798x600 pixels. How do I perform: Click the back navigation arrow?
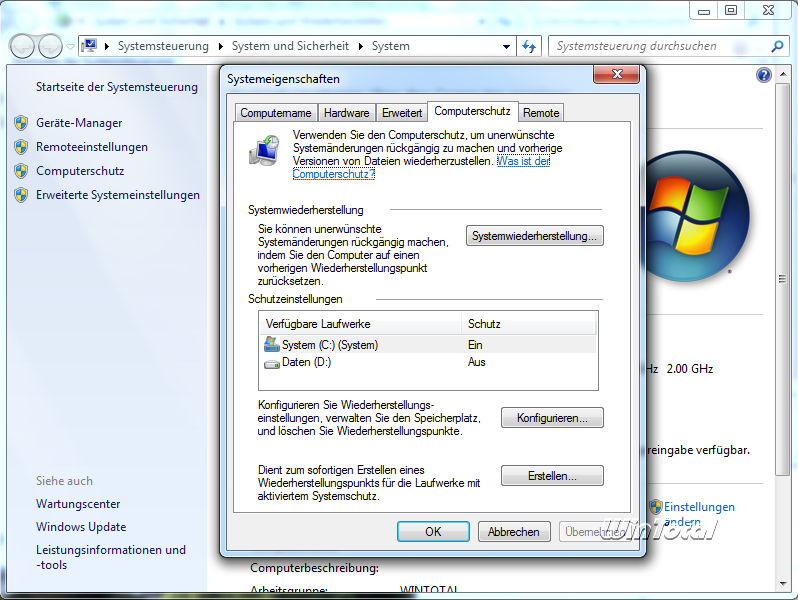22,47
